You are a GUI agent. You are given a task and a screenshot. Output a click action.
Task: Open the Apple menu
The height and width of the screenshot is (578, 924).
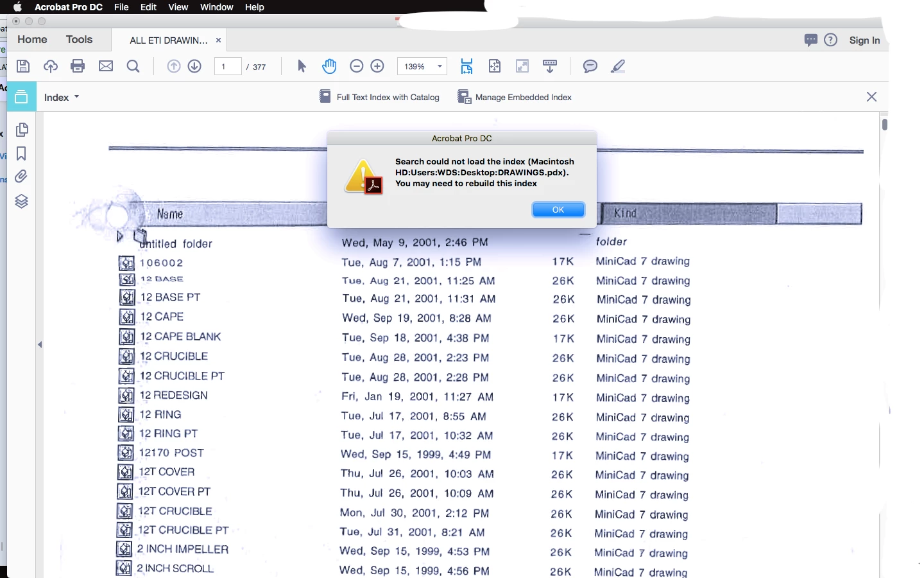pyautogui.click(x=17, y=7)
